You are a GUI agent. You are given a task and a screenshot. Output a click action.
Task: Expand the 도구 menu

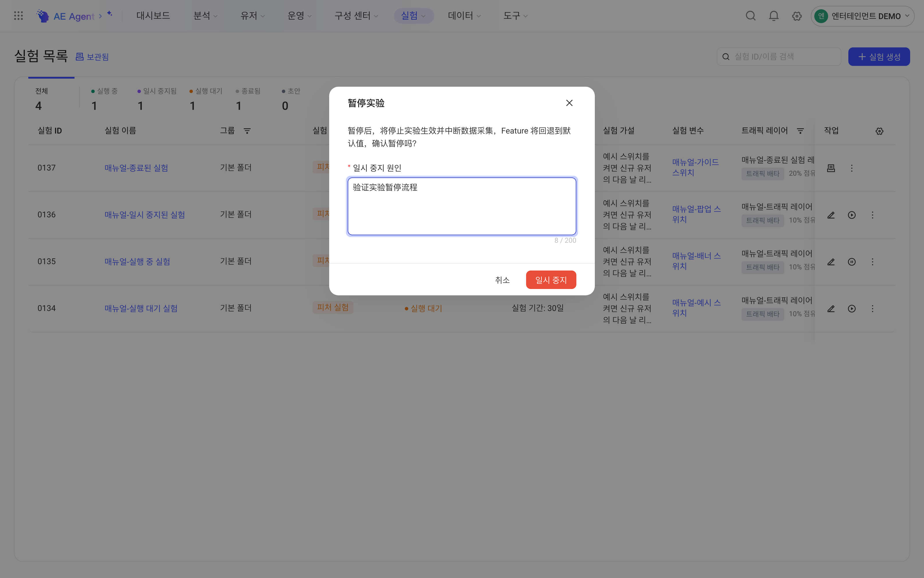515,16
